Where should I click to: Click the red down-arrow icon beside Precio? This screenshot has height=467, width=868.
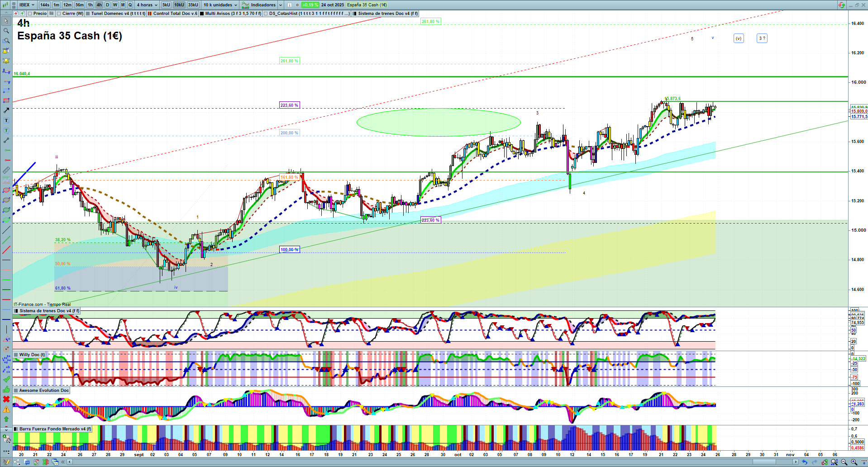point(16,14)
